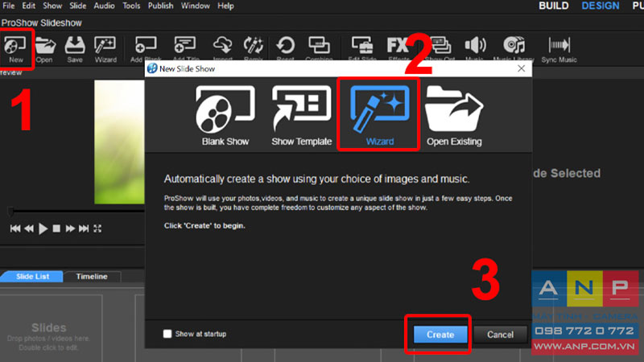Click the Remix toolbar icon
The image size is (644, 362).
coord(254,49)
